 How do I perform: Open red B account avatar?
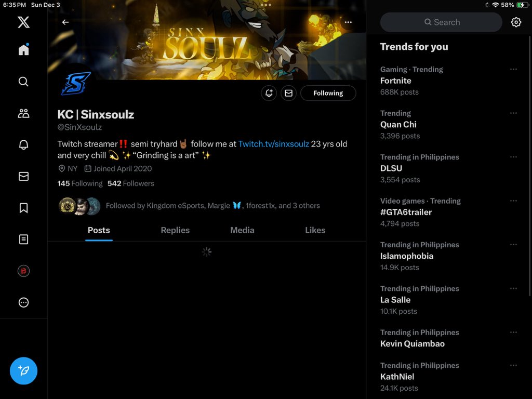23,271
